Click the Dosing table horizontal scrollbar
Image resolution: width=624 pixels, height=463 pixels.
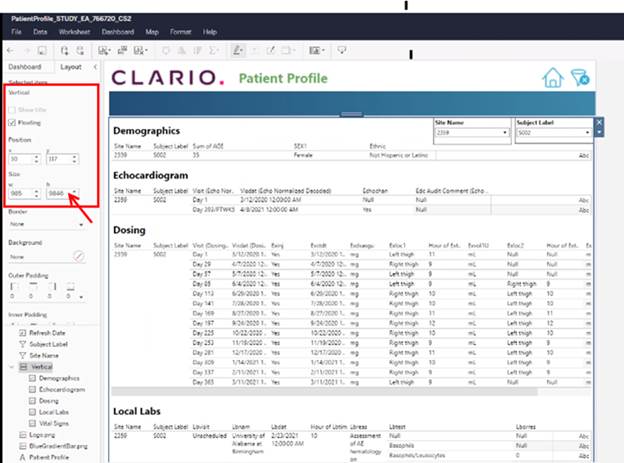pos(324,392)
